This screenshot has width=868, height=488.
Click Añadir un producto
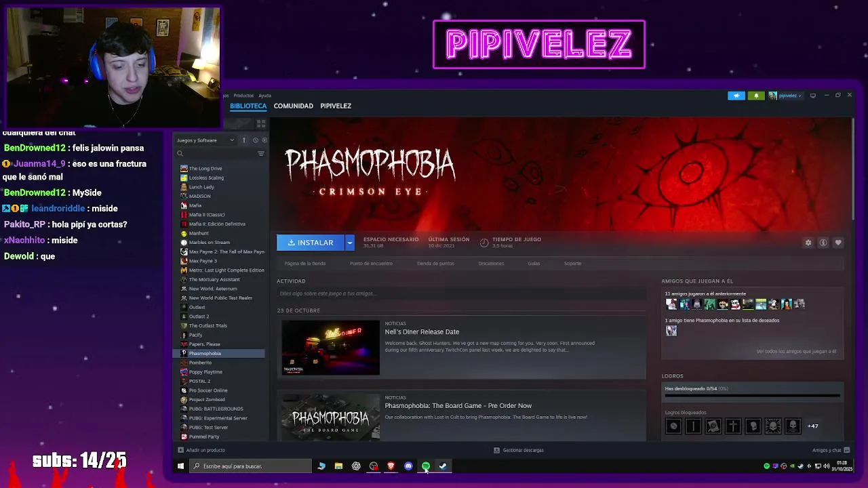(201, 450)
